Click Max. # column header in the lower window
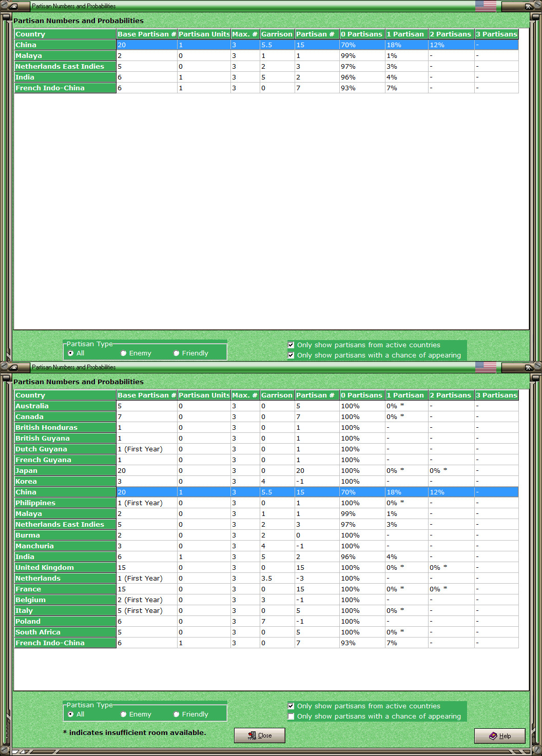 click(245, 395)
